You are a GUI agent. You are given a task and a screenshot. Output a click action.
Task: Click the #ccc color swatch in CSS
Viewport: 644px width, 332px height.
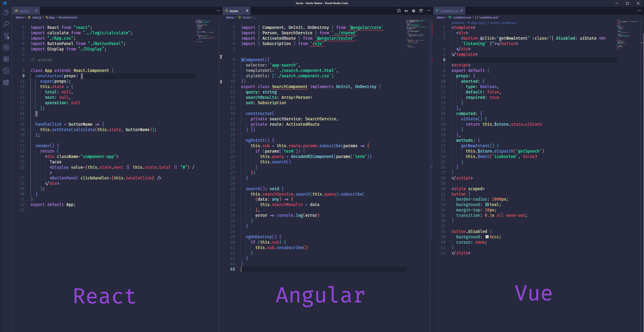click(487, 237)
